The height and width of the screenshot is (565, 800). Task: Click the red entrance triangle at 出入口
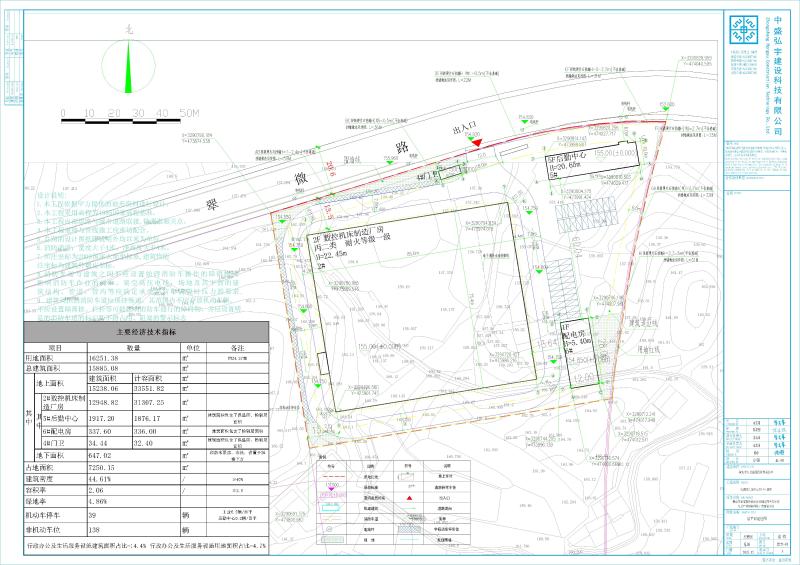point(478,142)
